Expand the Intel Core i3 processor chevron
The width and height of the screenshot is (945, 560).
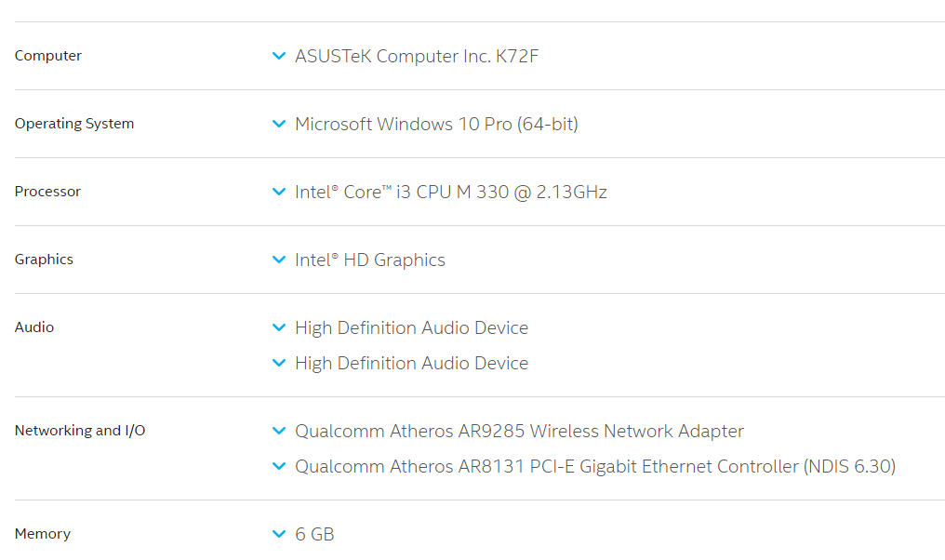[279, 193]
